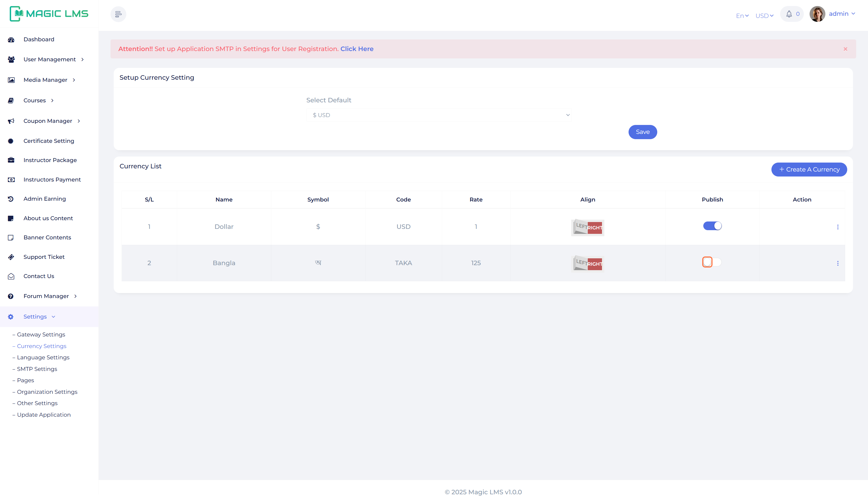This screenshot has height=504, width=868.
Task: Go to Gateway Settings submenu
Action: 41,335
